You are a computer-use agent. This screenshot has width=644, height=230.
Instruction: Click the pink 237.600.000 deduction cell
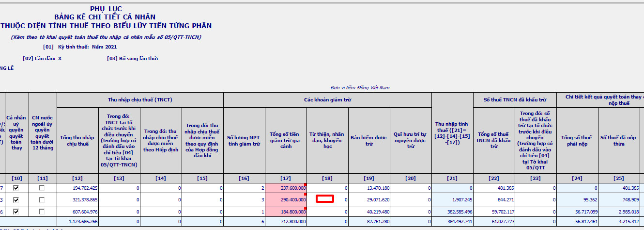[x=286, y=188]
